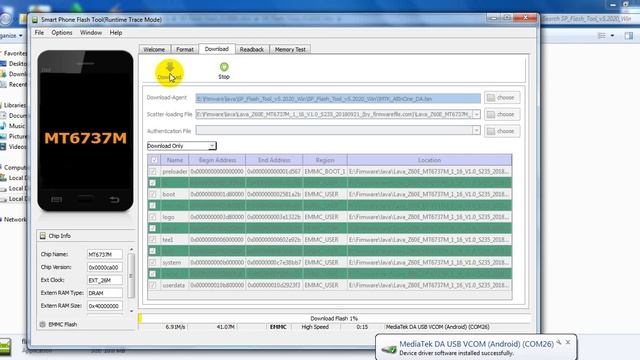
Task: Click the Download Flash progress bar
Action: (x=334, y=318)
